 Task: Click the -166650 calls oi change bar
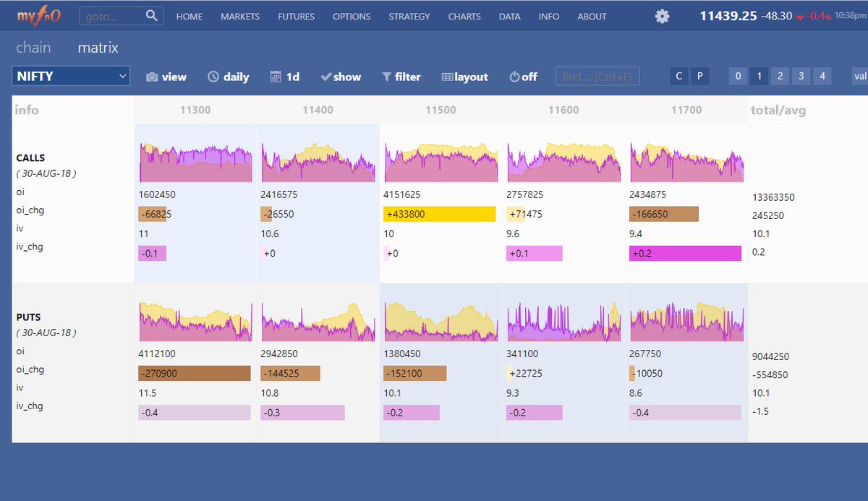coord(664,214)
